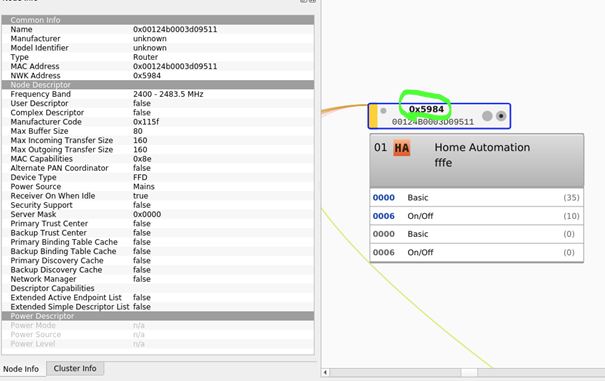Screen dimensions: 605x381
Task: Toggle the dark radio dot on the node
Action: [x=501, y=116]
